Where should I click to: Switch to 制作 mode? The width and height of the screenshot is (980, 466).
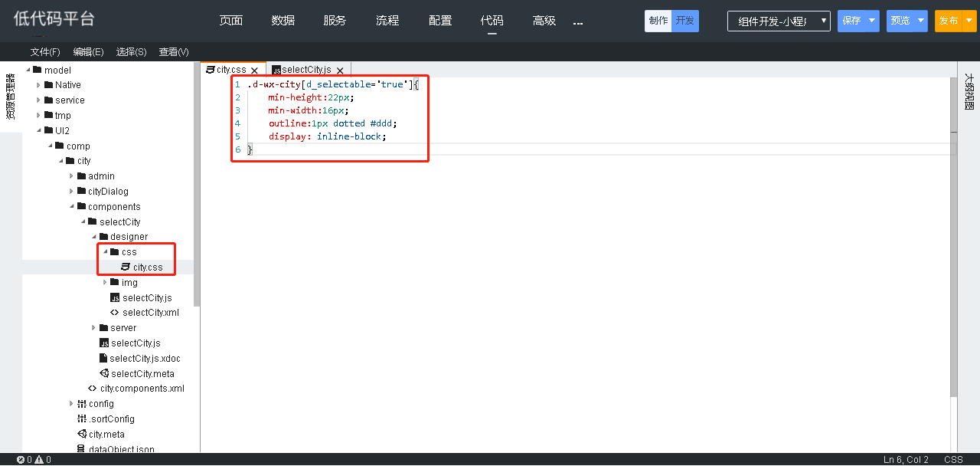click(658, 21)
